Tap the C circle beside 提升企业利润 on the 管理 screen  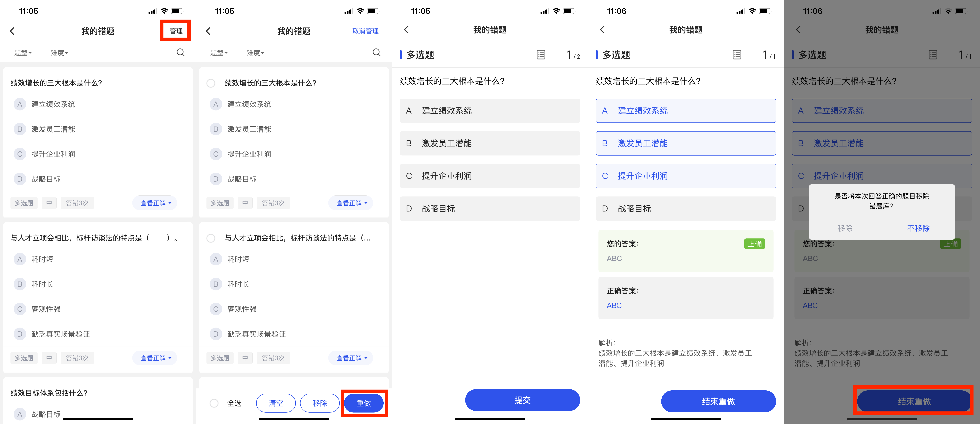[x=20, y=154]
